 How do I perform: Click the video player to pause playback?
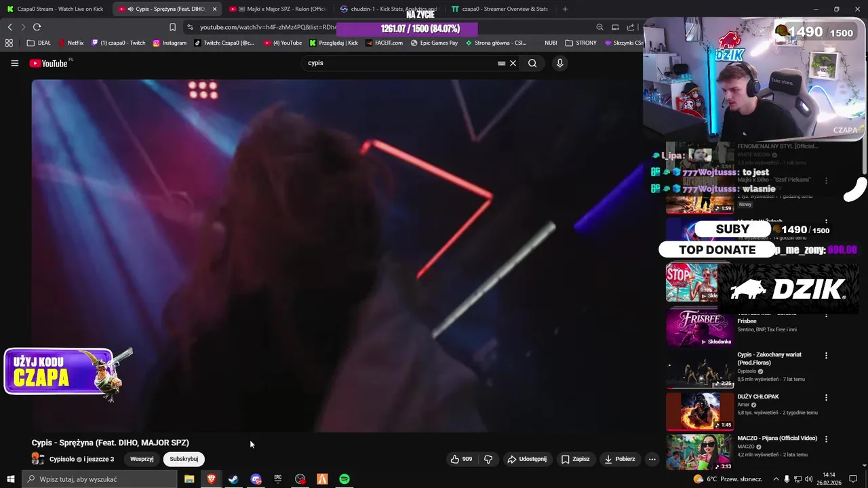pyautogui.click(x=336, y=256)
